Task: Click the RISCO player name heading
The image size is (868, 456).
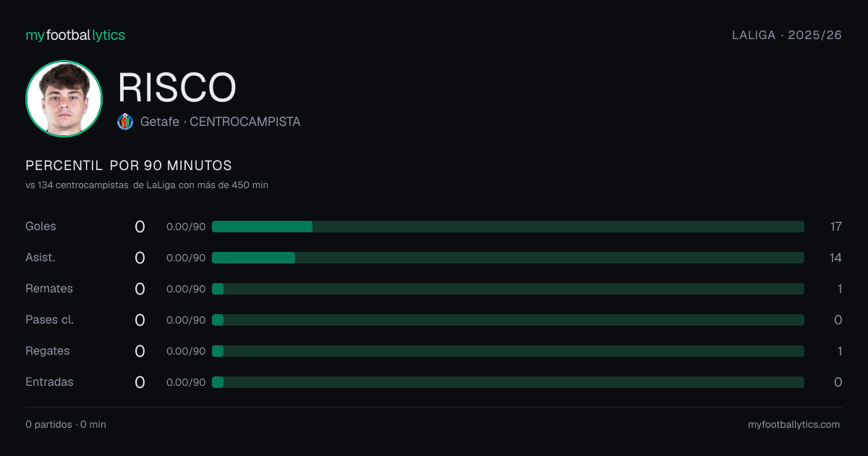Action: (177, 88)
